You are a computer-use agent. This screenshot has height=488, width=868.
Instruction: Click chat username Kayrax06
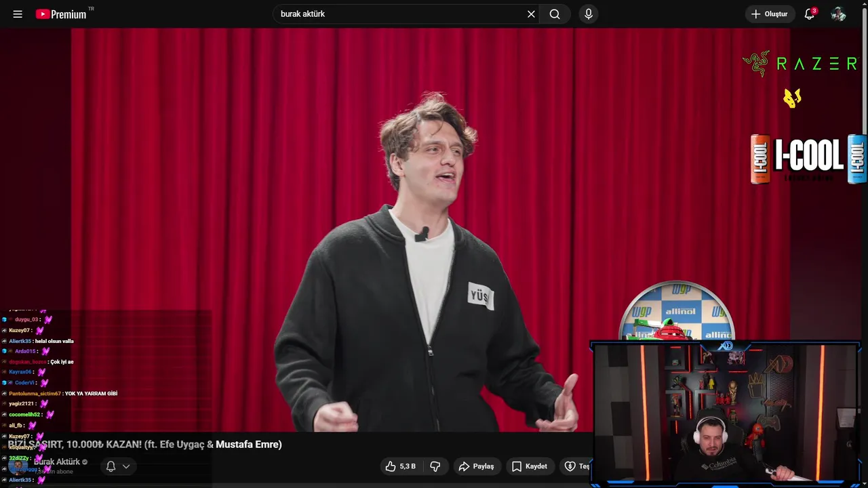point(20,372)
